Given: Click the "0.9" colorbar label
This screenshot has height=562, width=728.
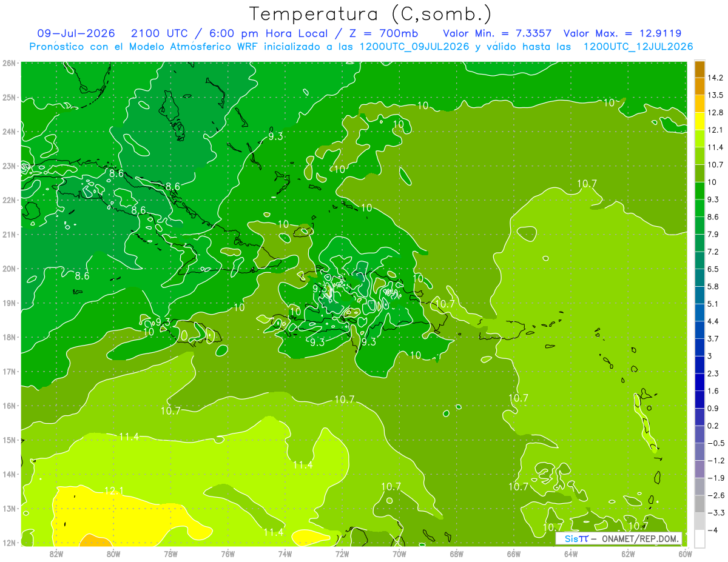Looking at the screenshot, I should 713,407.
